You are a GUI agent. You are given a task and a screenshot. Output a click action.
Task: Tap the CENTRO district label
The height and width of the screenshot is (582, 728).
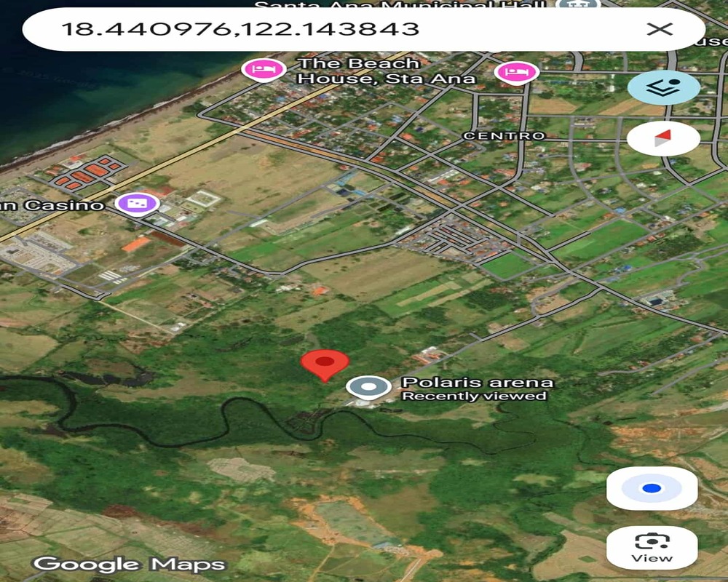(504, 136)
